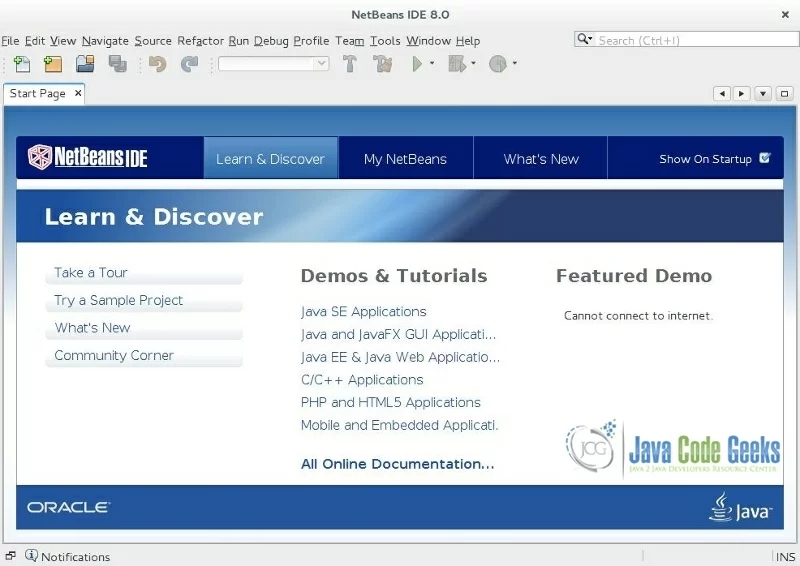Expand the Debug Project dropdown arrow
This screenshot has height=566, width=800.
pos(473,63)
